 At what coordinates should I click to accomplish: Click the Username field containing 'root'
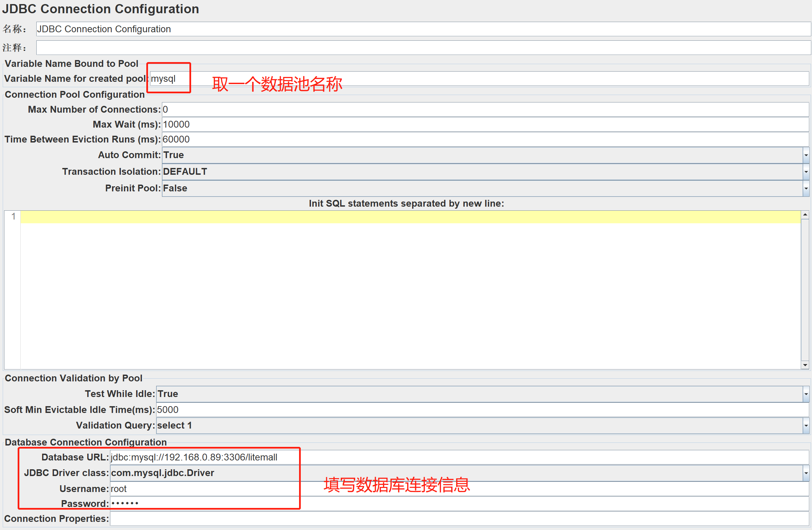click(x=457, y=489)
